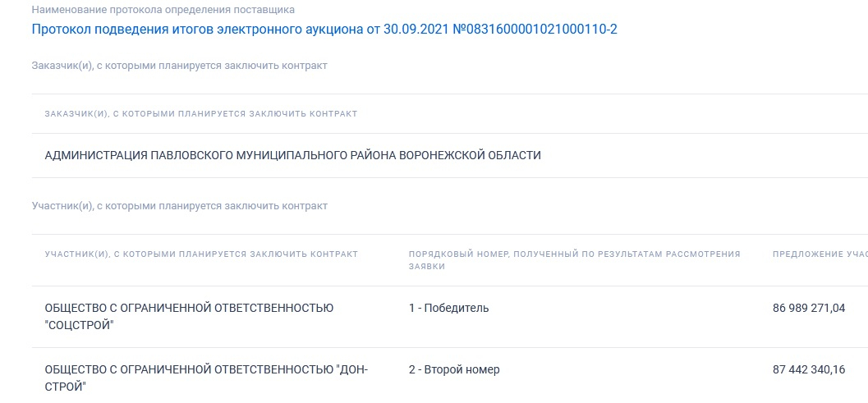Open the Протокол подведения итогов электронного аукциона link

(x=324, y=30)
